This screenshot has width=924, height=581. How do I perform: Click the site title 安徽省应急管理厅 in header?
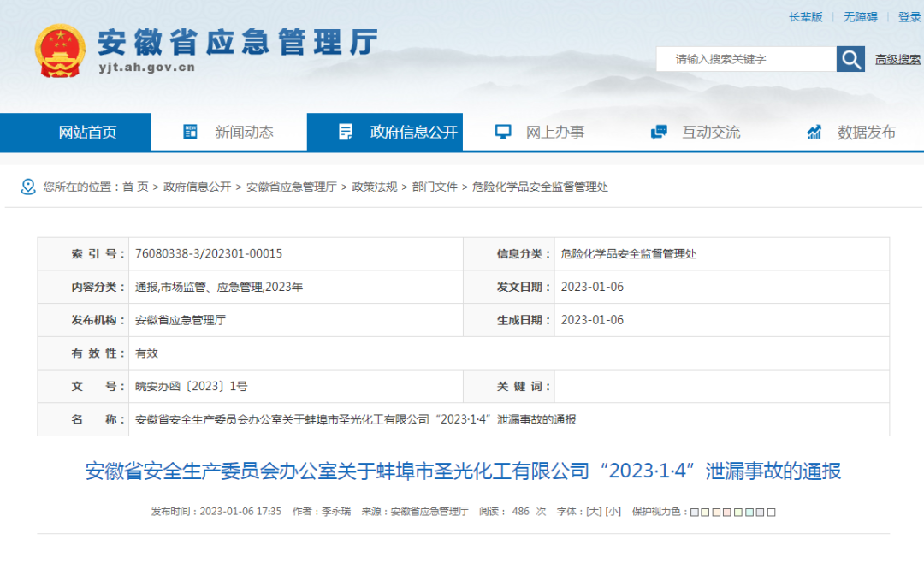[238, 42]
